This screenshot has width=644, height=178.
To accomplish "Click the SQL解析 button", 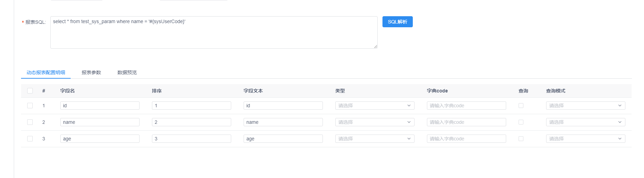I will pyautogui.click(x=397, y=22).
